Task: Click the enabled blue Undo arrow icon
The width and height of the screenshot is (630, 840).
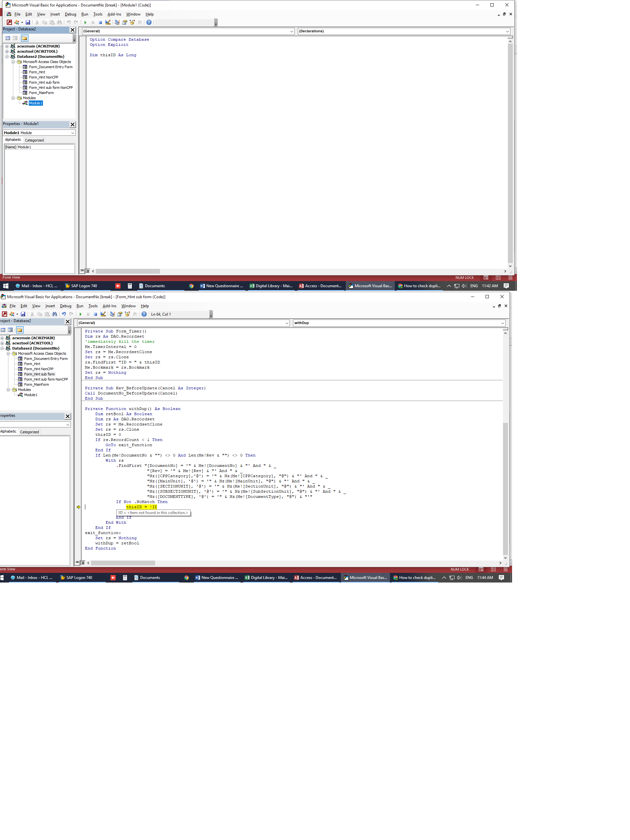Action: pos(64,314)
